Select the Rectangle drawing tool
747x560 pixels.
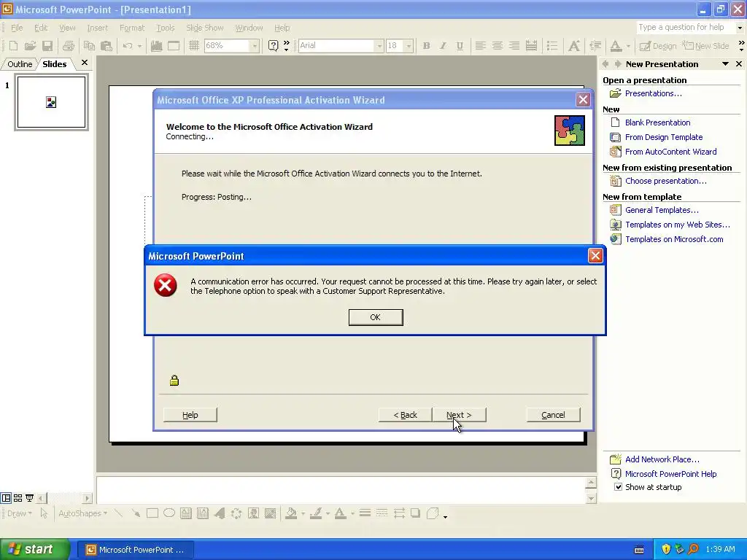152,513
